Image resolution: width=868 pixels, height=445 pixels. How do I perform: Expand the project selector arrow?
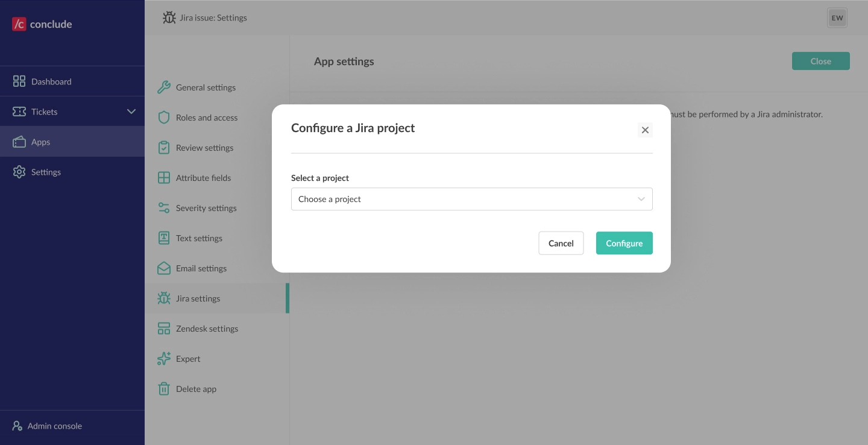pyautogui.click(x=641, y=199)
